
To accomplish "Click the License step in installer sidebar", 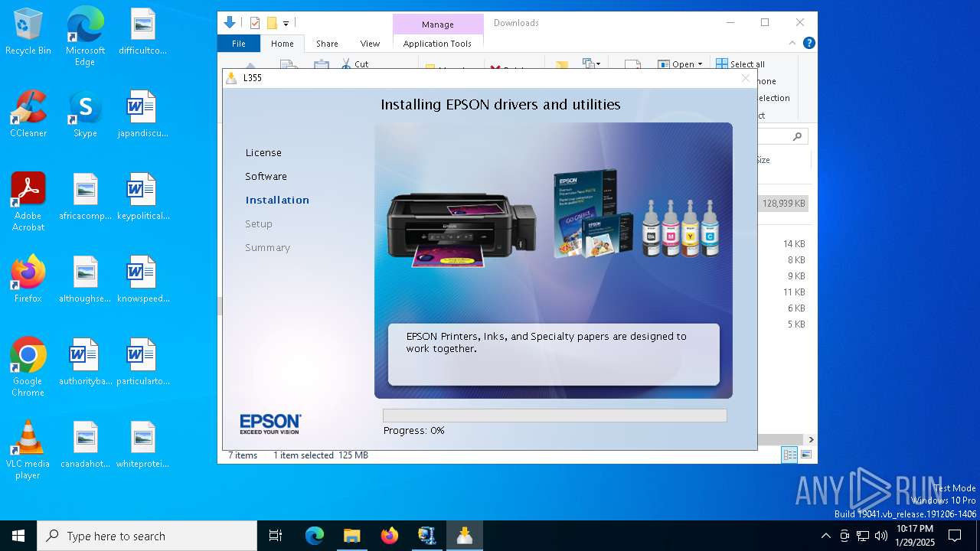I will click(263, 153).
